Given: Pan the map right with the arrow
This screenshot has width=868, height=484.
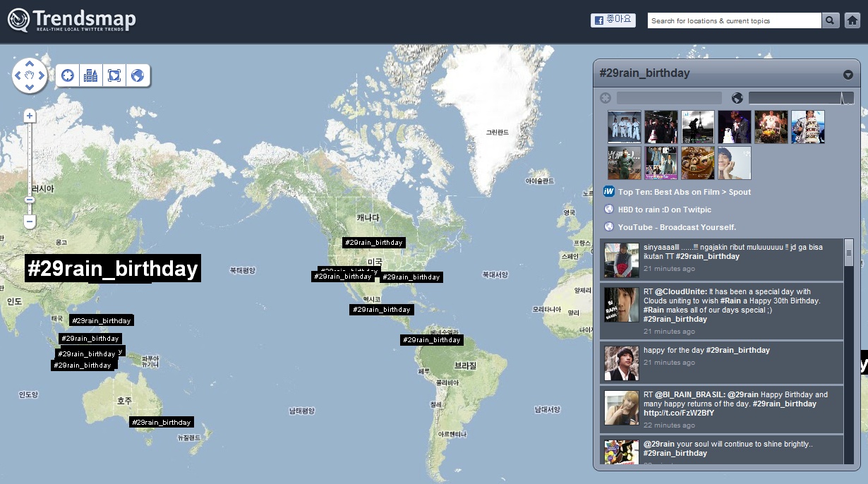Looking at the screenshot, I should [x=42, y=75].
